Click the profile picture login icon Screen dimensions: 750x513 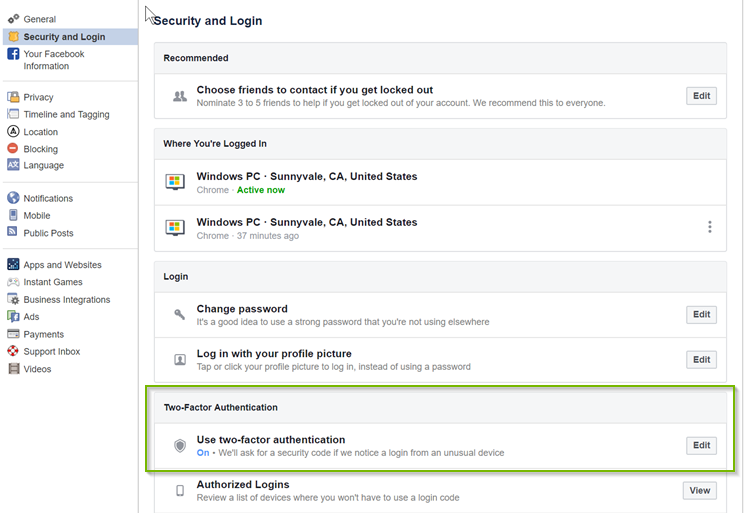(x=180, y=360)
